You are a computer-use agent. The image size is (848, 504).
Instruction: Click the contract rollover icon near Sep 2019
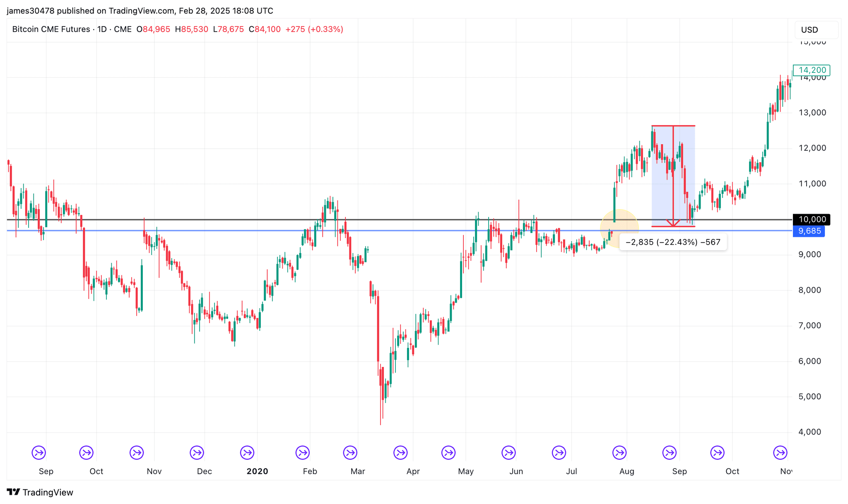[x=39, y=453]
